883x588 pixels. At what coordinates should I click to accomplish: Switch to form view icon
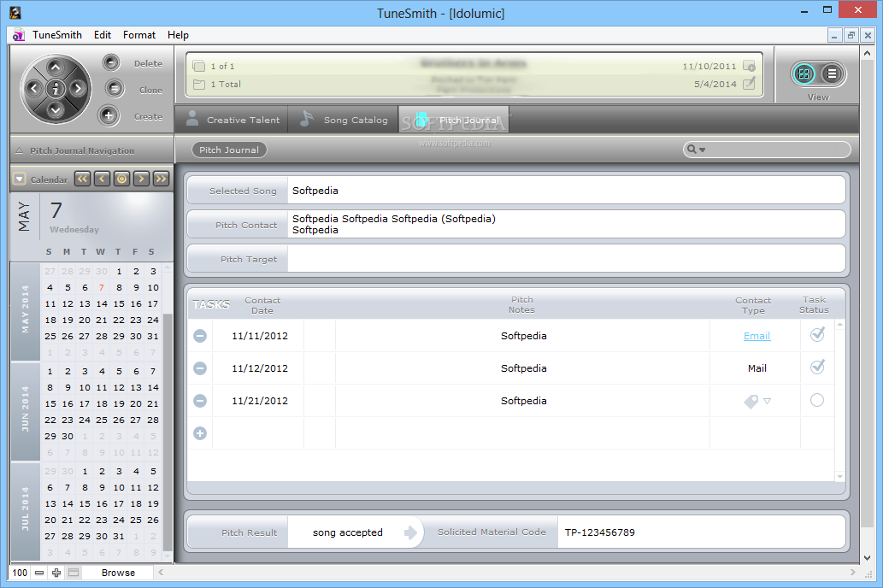[804, 73]
